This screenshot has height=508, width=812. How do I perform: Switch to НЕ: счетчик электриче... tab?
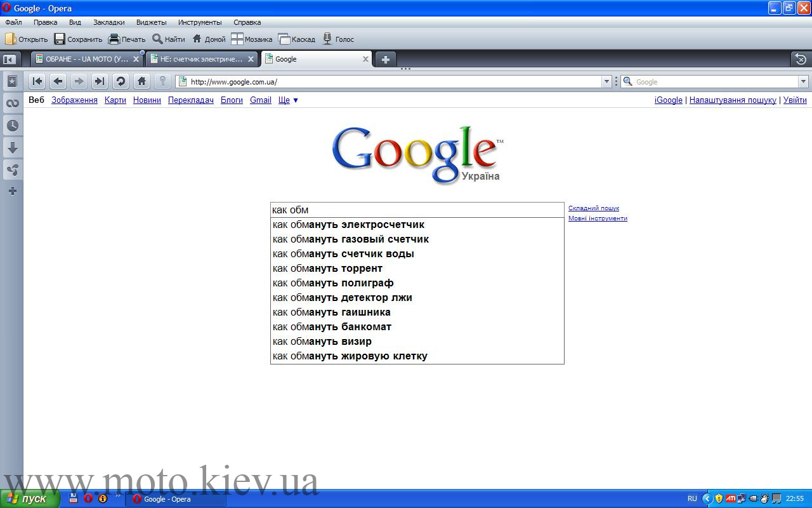(x=202, y=59)
